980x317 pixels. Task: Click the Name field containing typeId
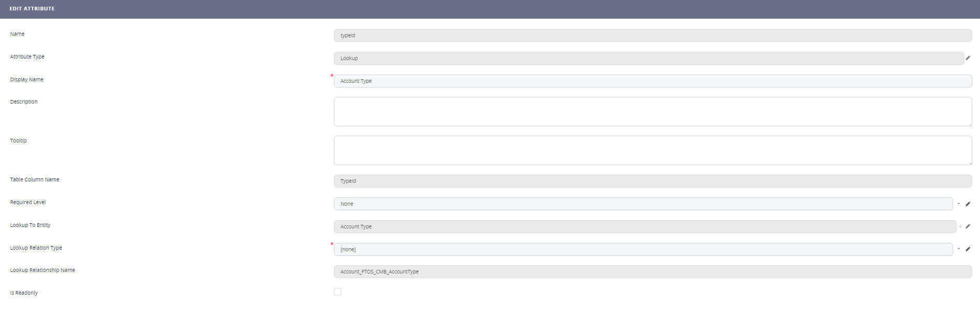tap(652, 36)
